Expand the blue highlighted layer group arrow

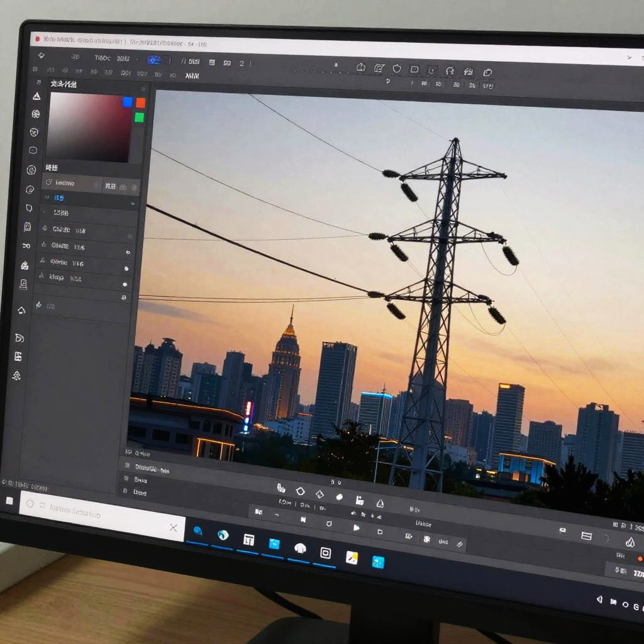[132, 204]
